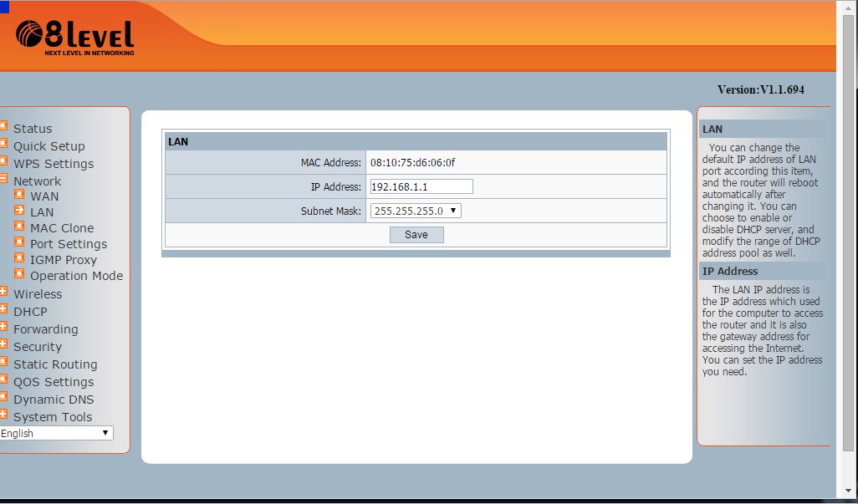
Task: Click the bullet icon beside IGMP Proxy
Action: coord(19,257)
